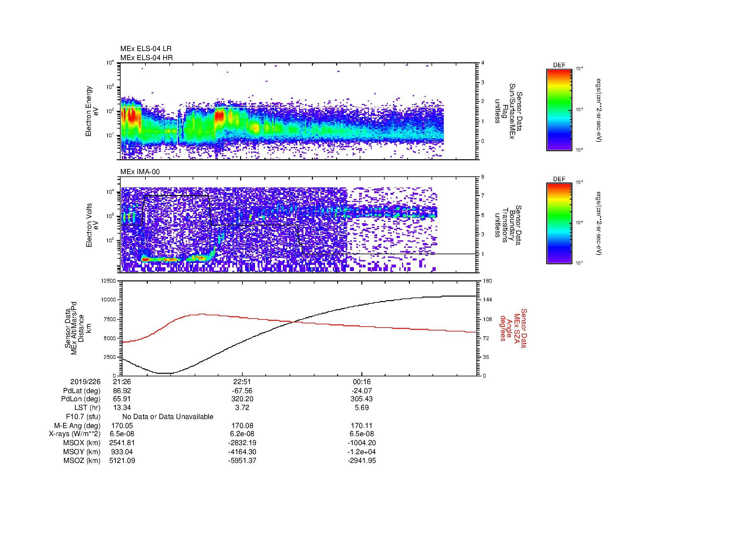This screenshot has height=534, width=756.
Task: Click the MSOX value 2541.81
Action: tap(122, 443)
